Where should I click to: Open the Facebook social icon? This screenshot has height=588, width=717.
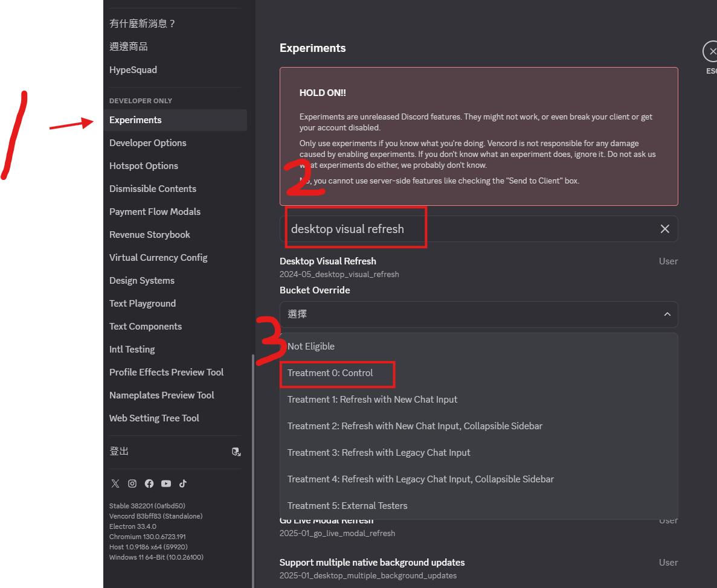tap(149, 484)
